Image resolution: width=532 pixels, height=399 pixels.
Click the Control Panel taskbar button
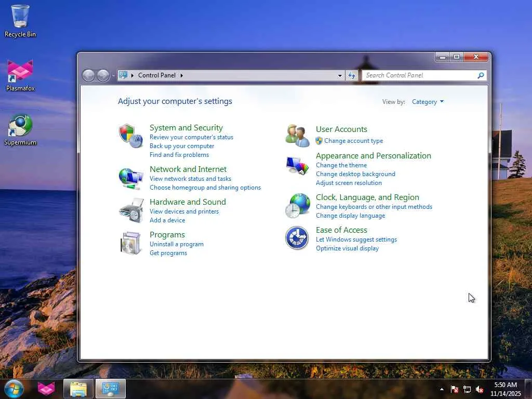pyautogui.click(x=111, y=389)
